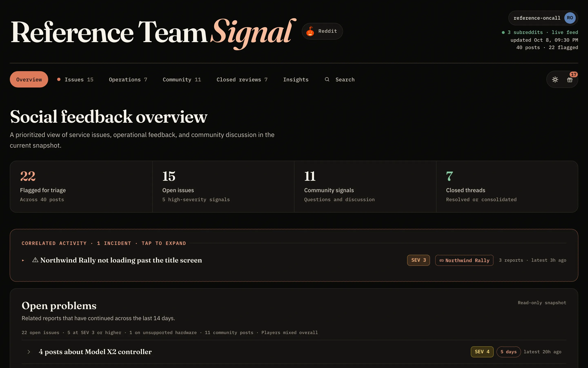Image resolution: width=588 pixels, height=368 pixels.
Task: Click the Reddit pumpkin icon
Action: pos(310,31)
